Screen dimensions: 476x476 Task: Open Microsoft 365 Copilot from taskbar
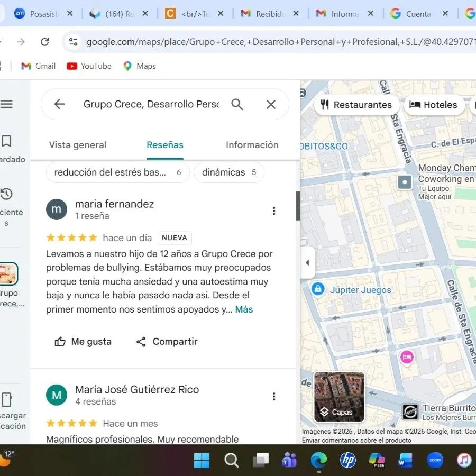[377, 460]
